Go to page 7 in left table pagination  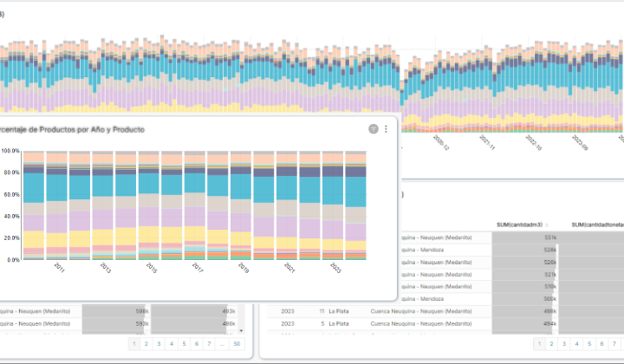pyautogui.click(x=210, y=344)
